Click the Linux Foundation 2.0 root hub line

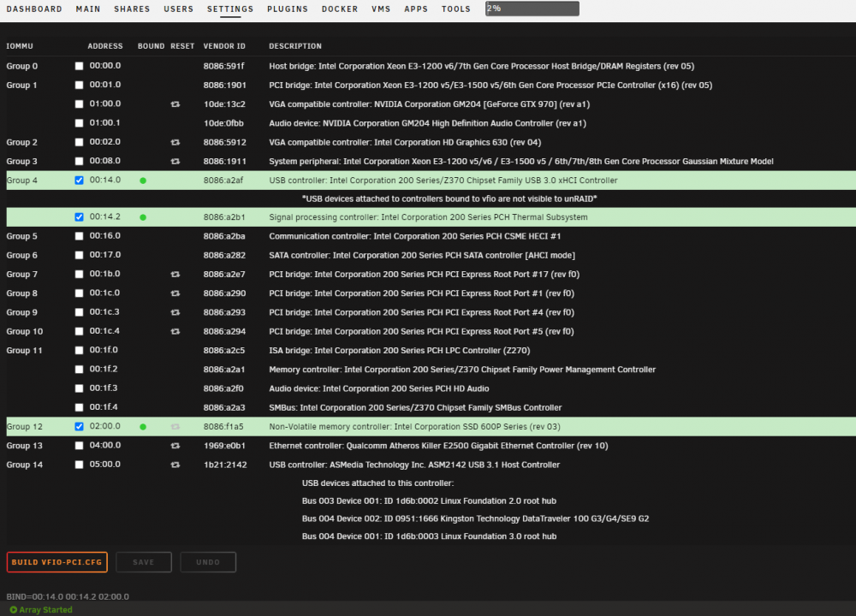tap(429, 500)
